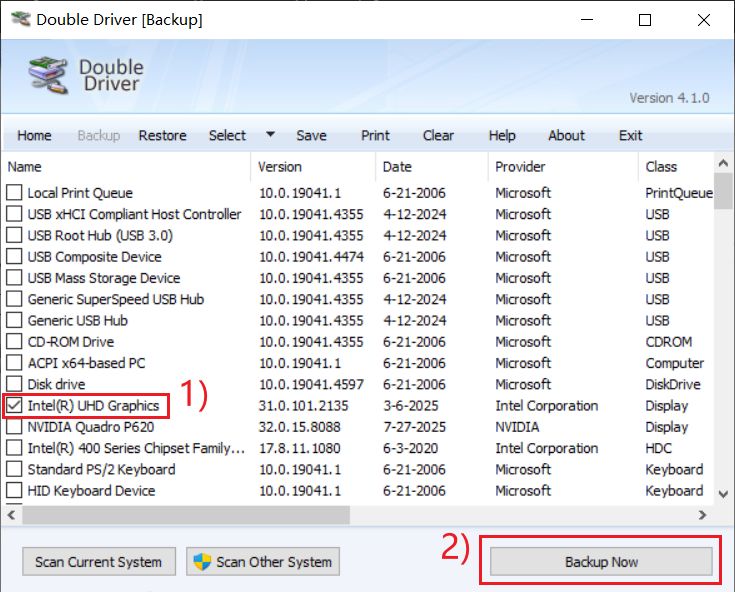
Task: Enable the HID Keyboard Device checkbox
Action: [14, 491]
